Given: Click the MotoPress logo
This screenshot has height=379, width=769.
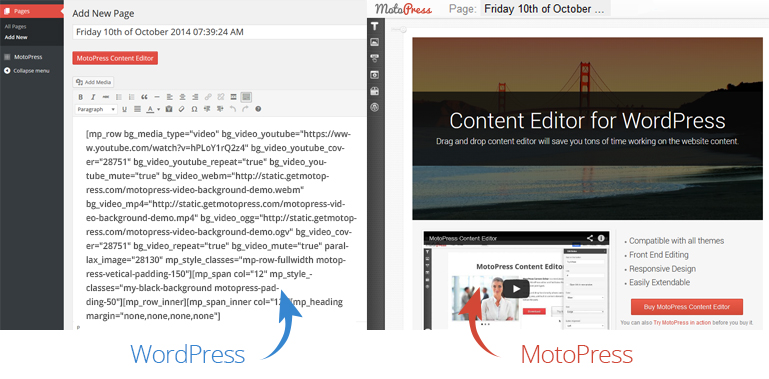Looking at the screenshot, I should click(x=404, y=9).
